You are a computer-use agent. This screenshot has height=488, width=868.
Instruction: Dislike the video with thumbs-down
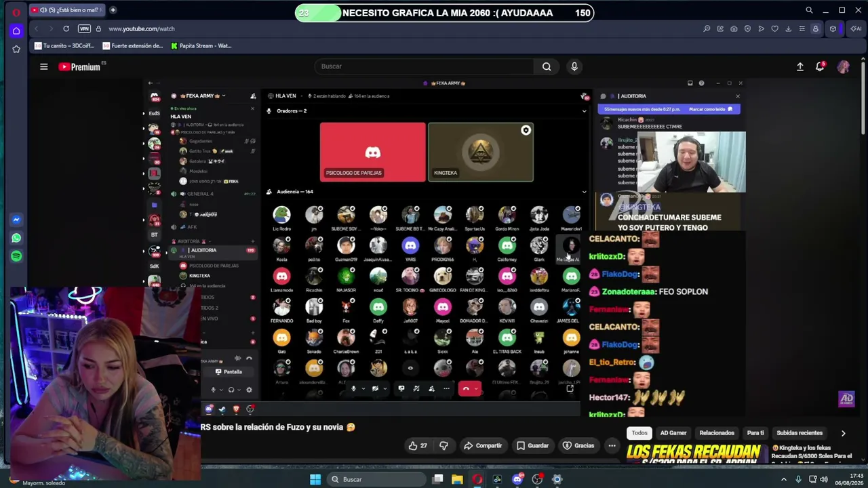coord(443,445)
